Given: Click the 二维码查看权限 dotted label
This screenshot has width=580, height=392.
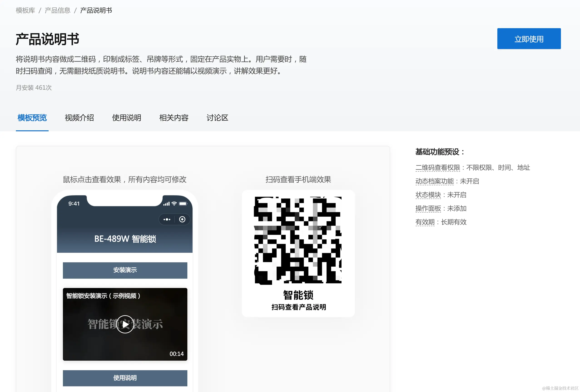Looking at the screenshot, I should [x=437, y=168].
